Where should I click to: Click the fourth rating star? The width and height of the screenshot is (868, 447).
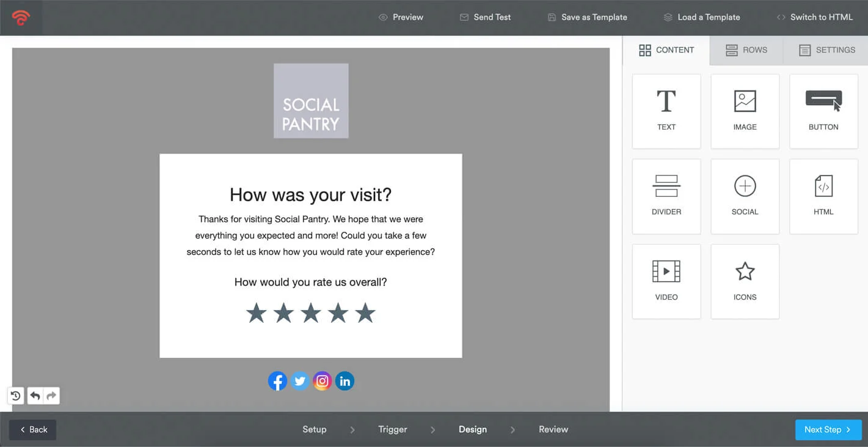338,313
